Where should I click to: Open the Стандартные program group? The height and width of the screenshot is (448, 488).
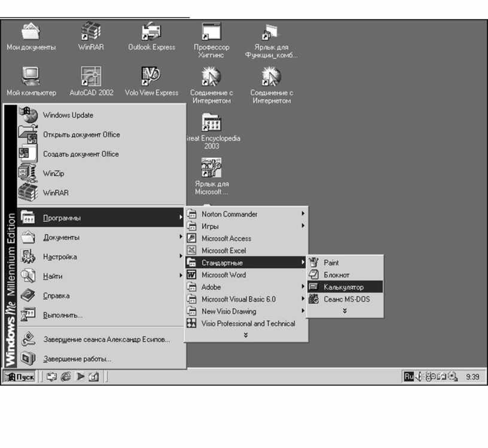(x=246, y=263)
